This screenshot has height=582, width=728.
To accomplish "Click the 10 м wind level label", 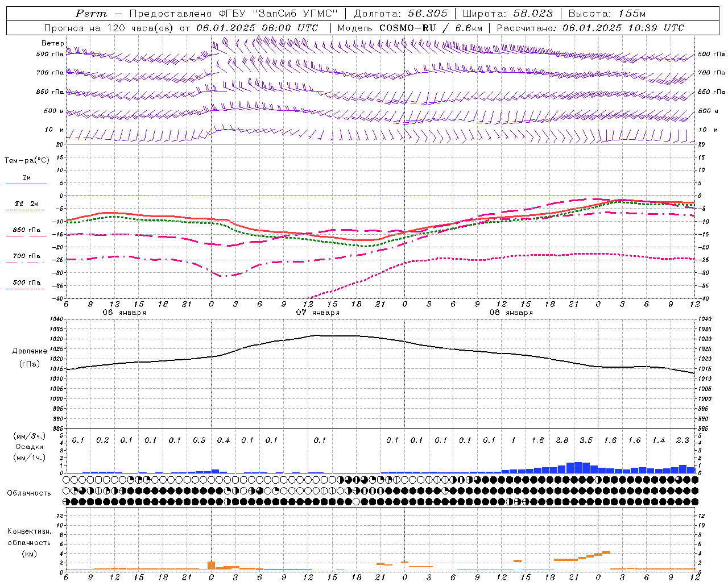I will (x=55, y=130).
